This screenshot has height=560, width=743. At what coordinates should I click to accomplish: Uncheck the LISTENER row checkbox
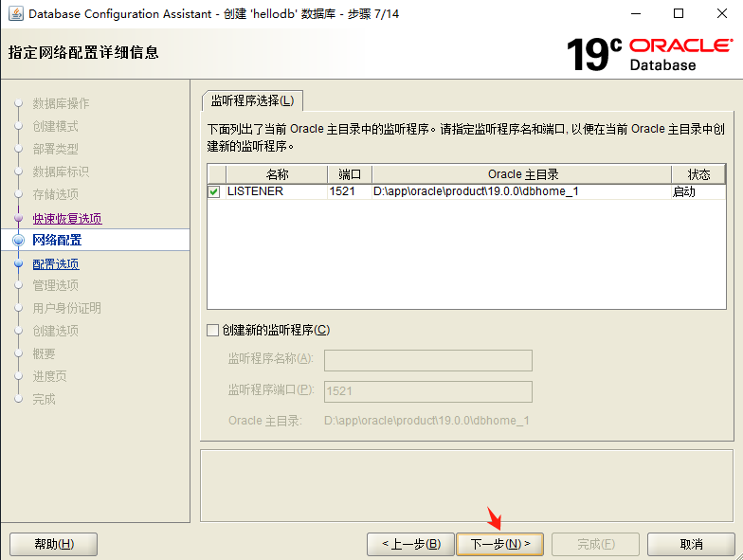click(x=214, y=191)
